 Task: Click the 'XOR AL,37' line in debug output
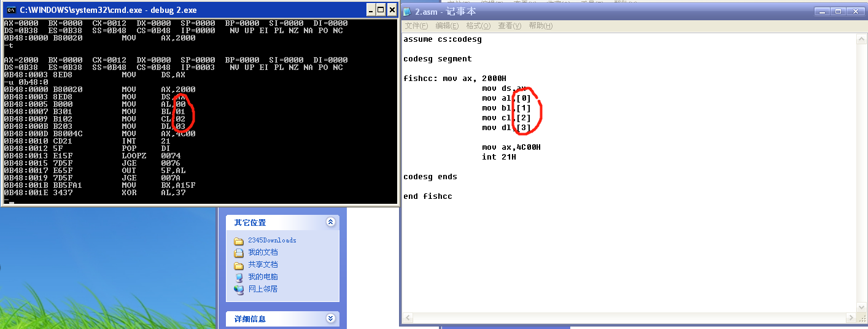[95, 193]
